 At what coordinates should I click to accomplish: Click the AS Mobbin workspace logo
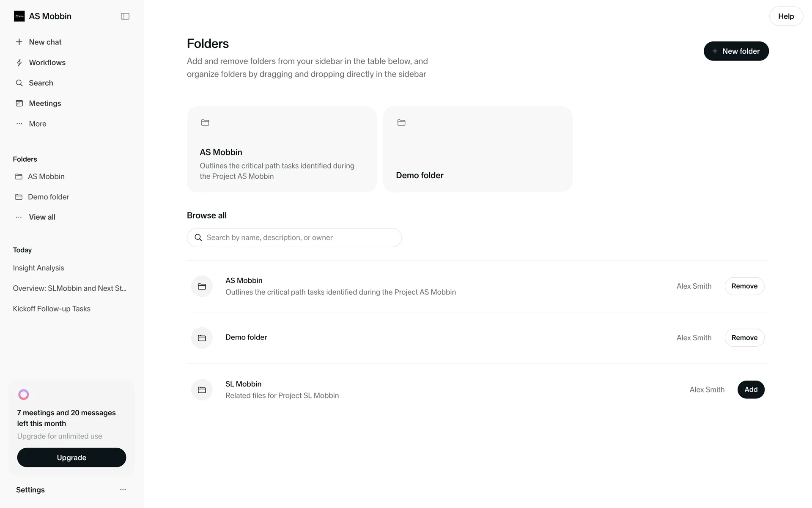pyautogui.click(x=19, y=16)
